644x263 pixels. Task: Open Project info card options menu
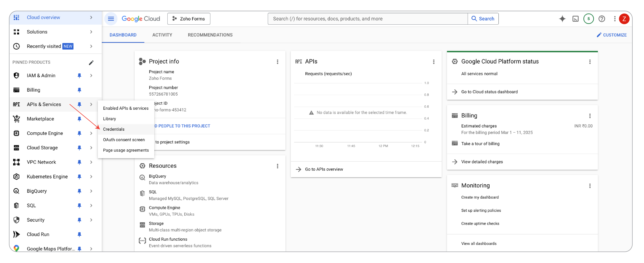coord(277,62)
